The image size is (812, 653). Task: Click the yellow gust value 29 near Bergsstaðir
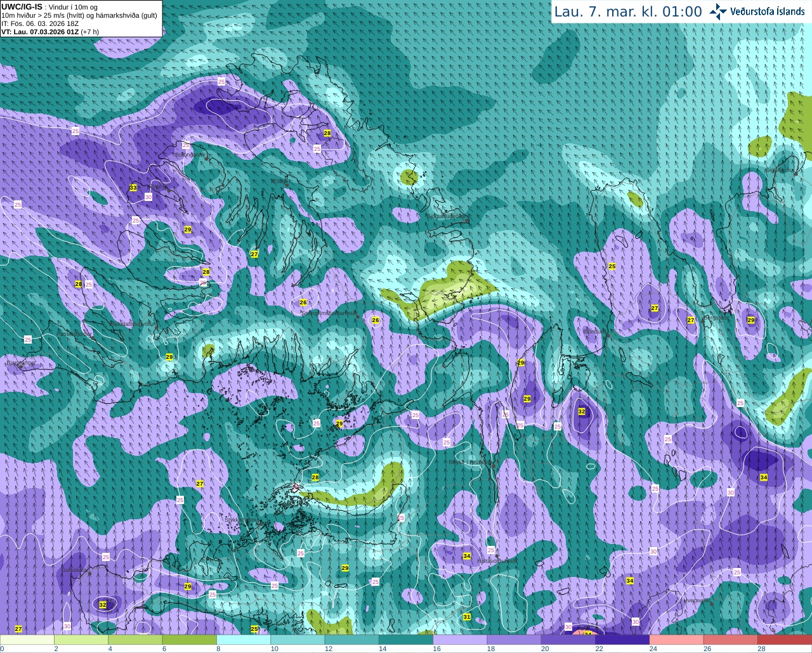[750, 320]
